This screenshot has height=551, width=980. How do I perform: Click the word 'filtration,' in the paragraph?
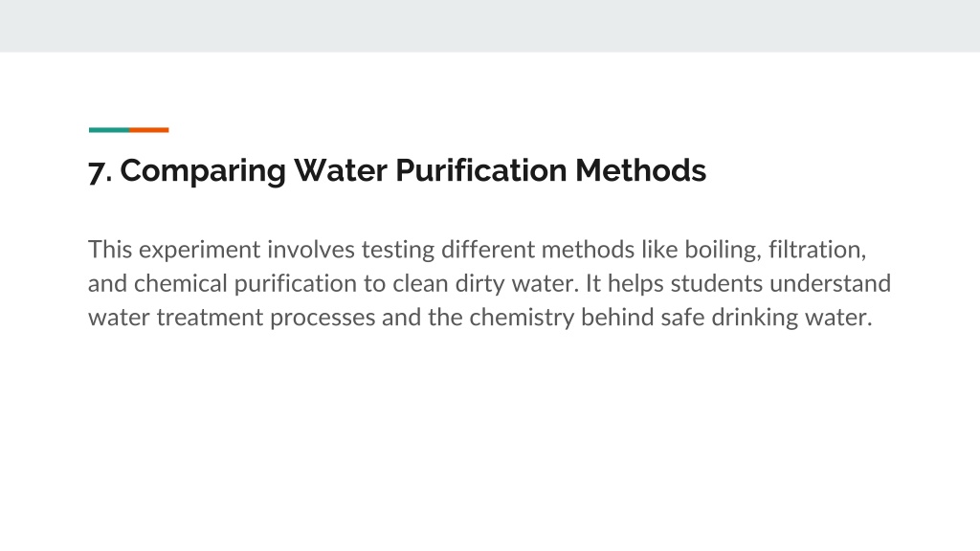pyautogui.click(x=817, y=250)
